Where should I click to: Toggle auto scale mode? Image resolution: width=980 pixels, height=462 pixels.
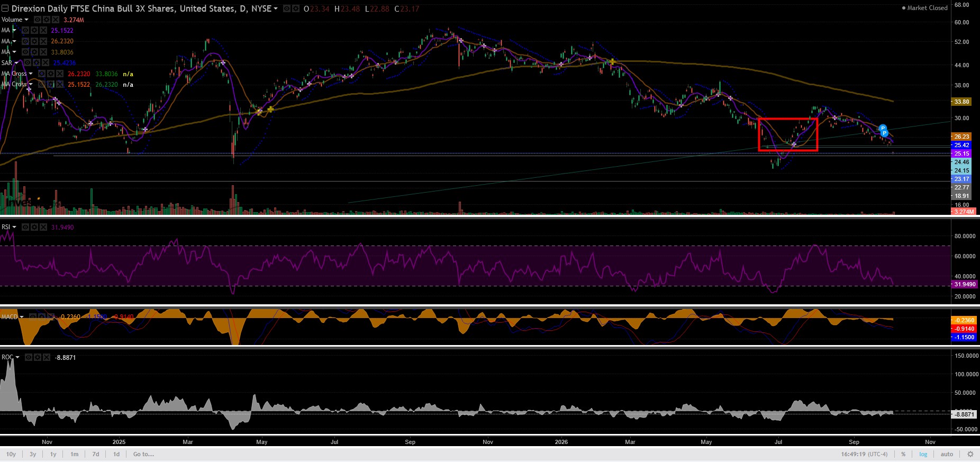(947, 454)
